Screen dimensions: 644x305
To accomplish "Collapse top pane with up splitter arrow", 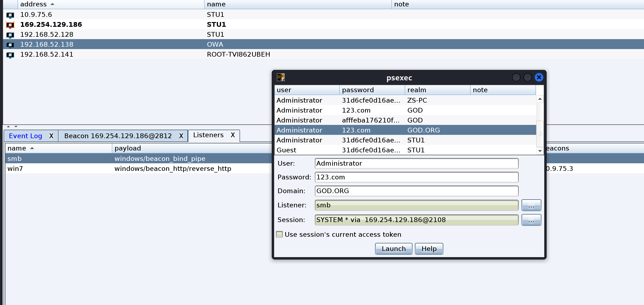I will (8, 127).
